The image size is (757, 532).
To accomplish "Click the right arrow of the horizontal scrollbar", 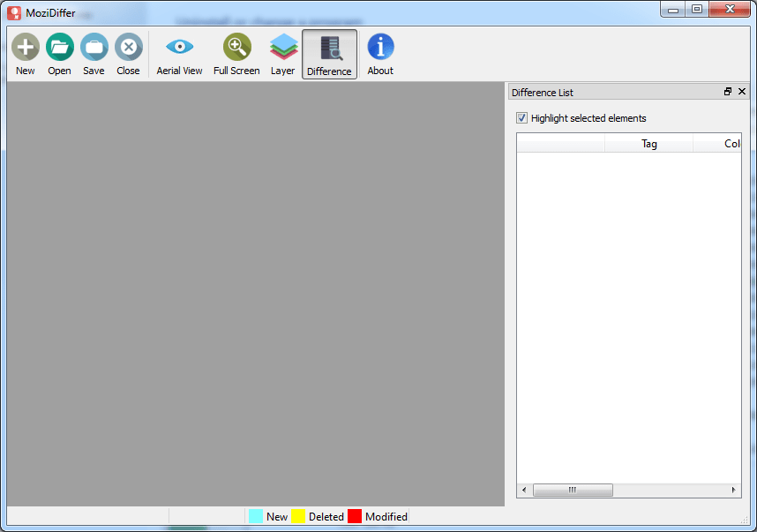I will pos(733,490).
